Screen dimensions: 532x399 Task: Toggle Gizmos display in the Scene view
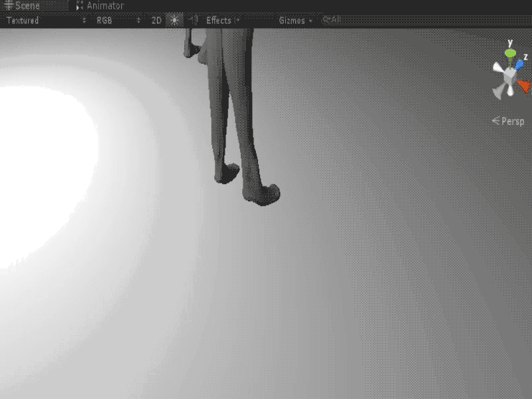pos(291,21)
